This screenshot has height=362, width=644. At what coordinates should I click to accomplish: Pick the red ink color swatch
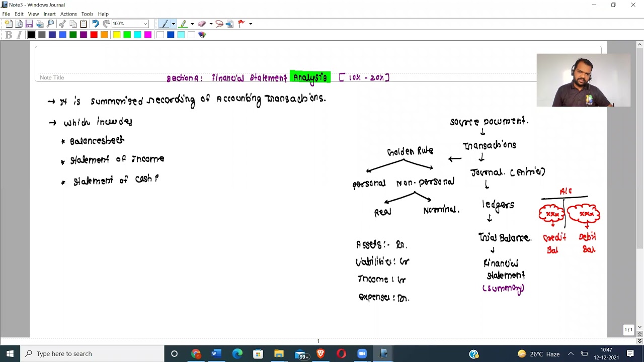pyautogui.click(x=94, y=35)
